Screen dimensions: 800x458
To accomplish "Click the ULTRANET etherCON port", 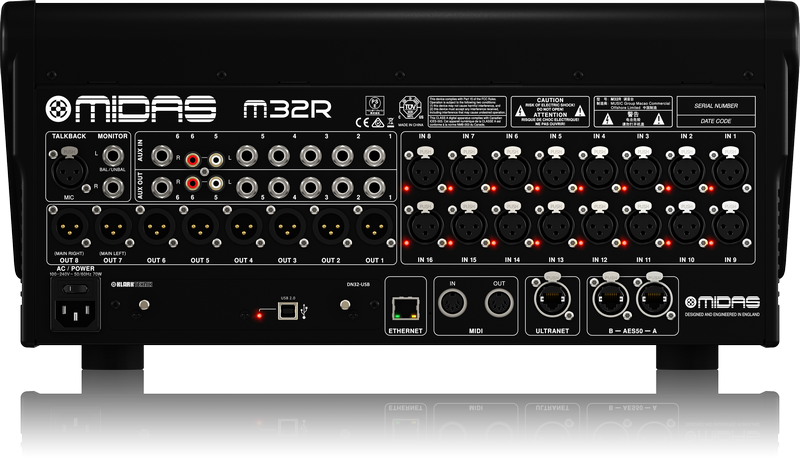I will point(555,296).
